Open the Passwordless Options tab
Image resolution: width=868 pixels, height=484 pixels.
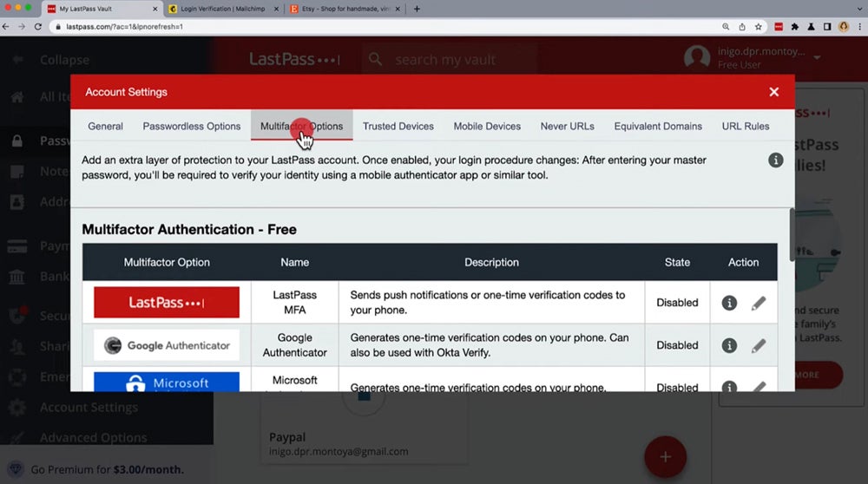pos(192,126)
